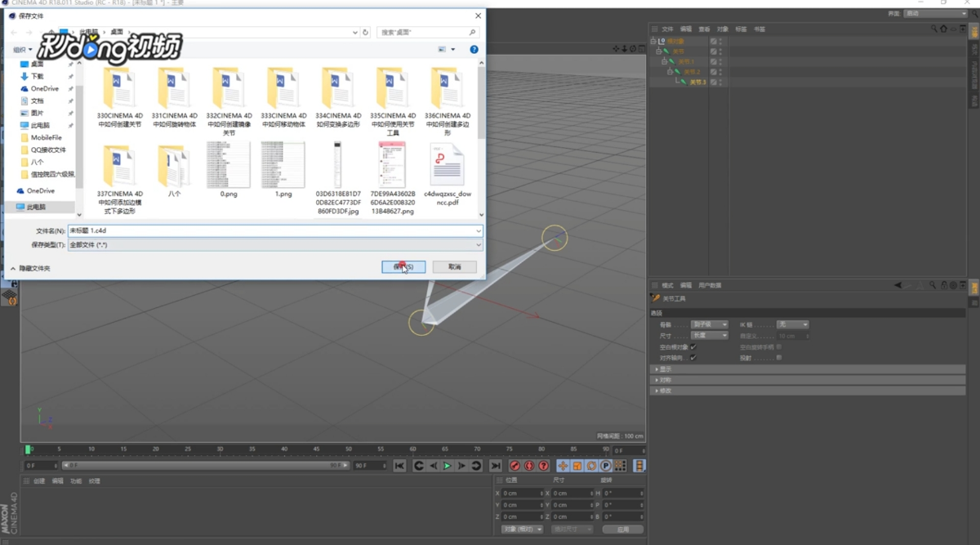
Task: Open 标签 menu in Object Manager
Action: [741, 29]
